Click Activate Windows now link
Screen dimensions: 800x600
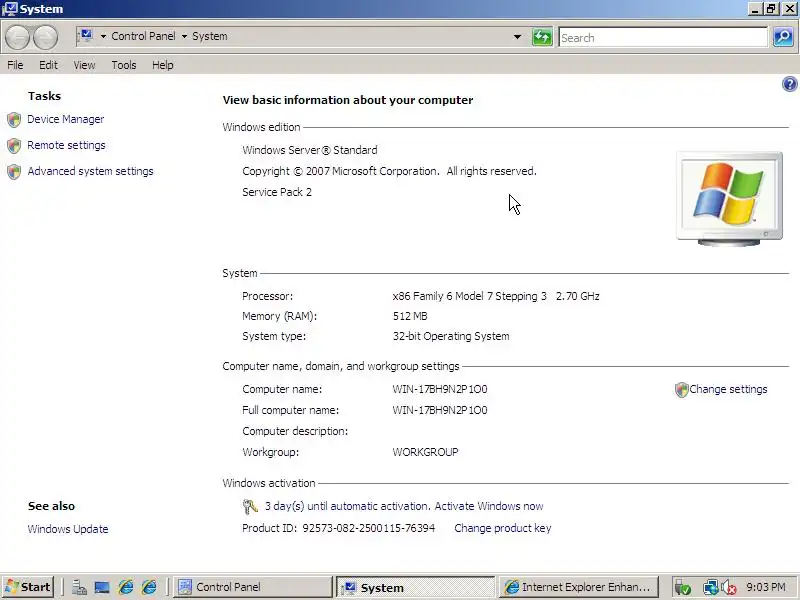[x=489, y=506]
